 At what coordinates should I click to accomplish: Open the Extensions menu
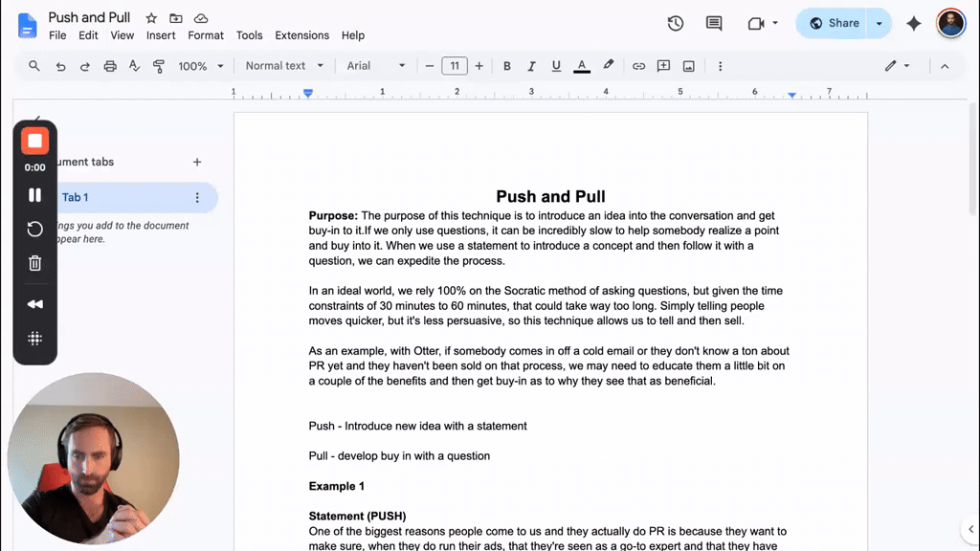click(301, 35)
